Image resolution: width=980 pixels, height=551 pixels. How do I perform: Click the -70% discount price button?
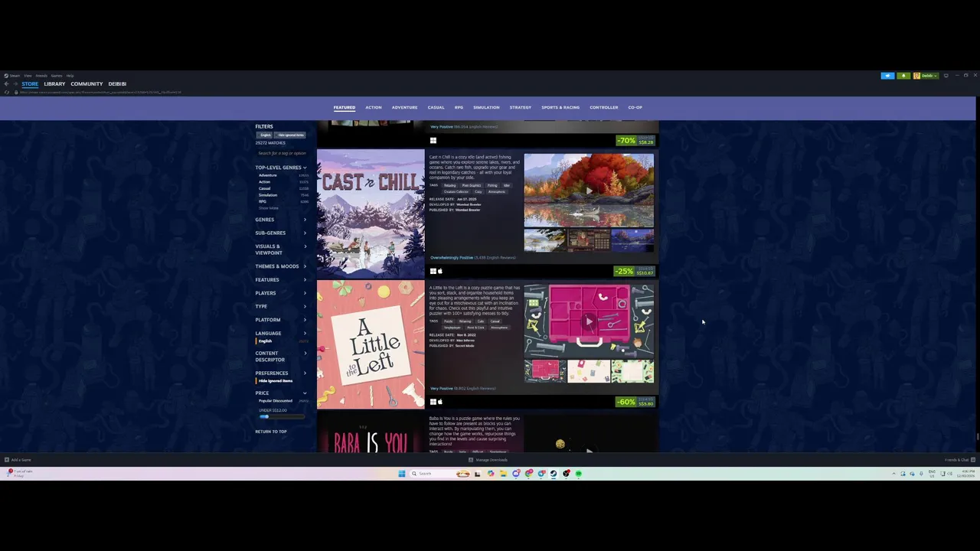click(636, 141)
